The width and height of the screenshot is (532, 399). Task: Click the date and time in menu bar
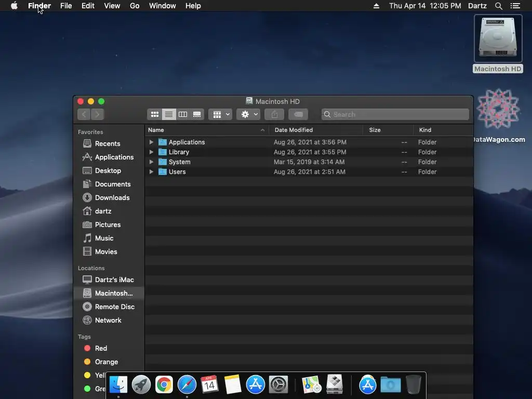[425, 6]
